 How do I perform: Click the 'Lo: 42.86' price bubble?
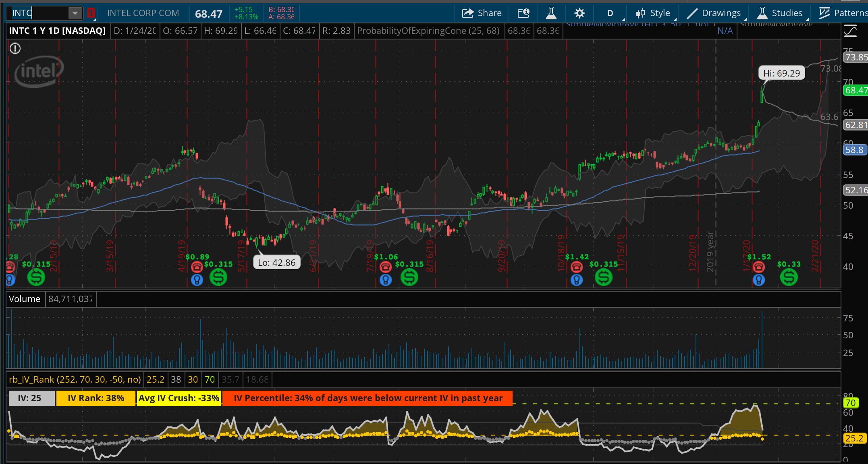click(277, 263)
